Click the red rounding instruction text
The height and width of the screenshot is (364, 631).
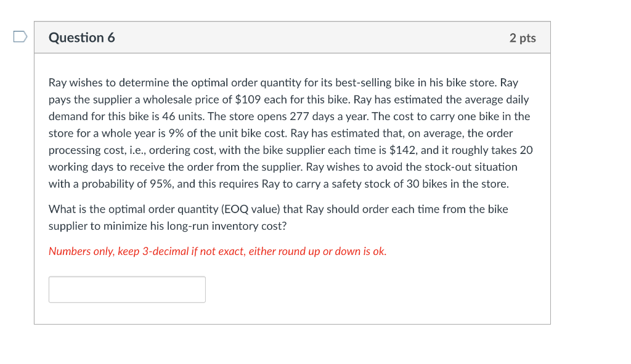(x=217, y=251)
